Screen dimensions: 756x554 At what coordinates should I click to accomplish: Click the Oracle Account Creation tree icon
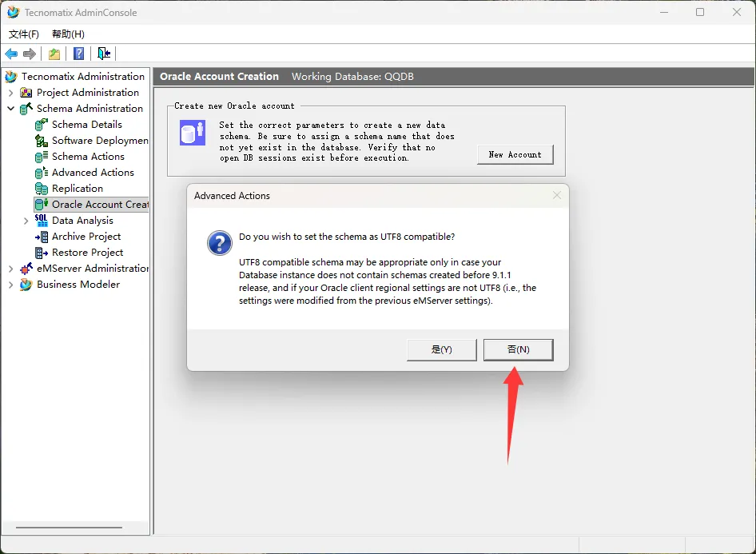(x=42, y=205)
